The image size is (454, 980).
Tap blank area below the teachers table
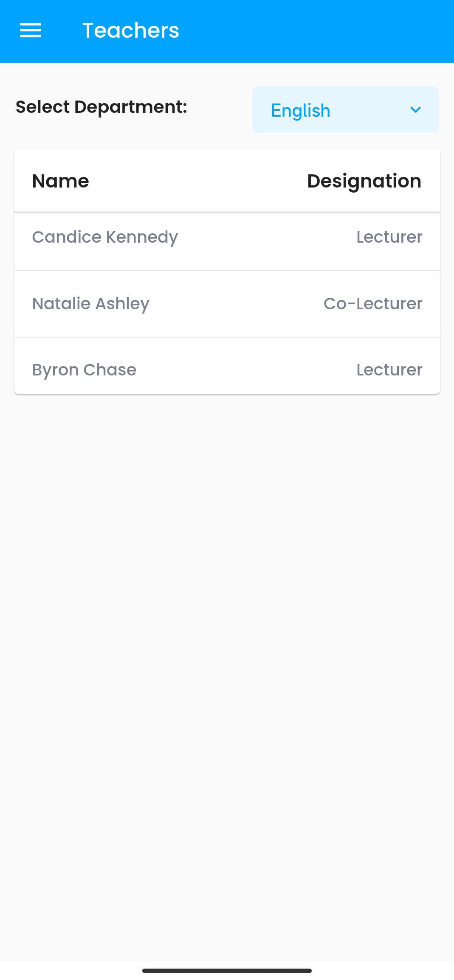[x=227, y=636]
